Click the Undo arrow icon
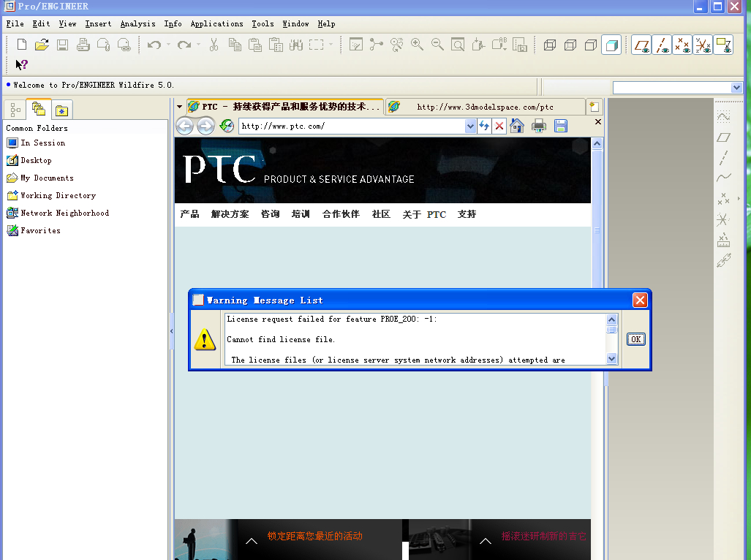Image resolution: width=751 pixels, height=560 pixels. [154, 45]
